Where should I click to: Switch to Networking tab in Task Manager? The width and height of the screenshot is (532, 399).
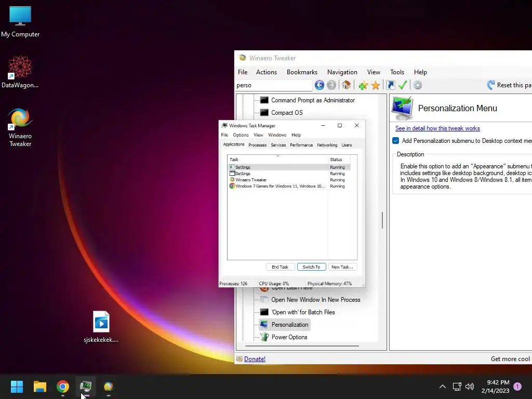point(327,145)
